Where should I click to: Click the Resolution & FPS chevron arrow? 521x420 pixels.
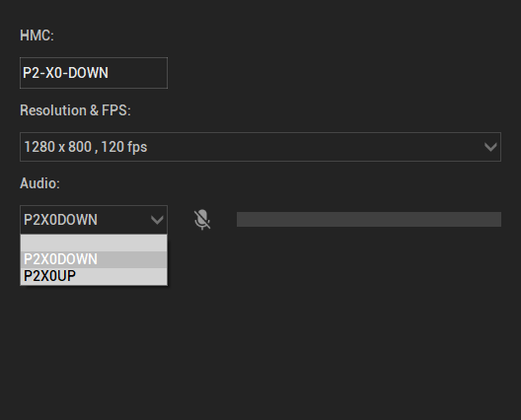click(x=490, y=147)
